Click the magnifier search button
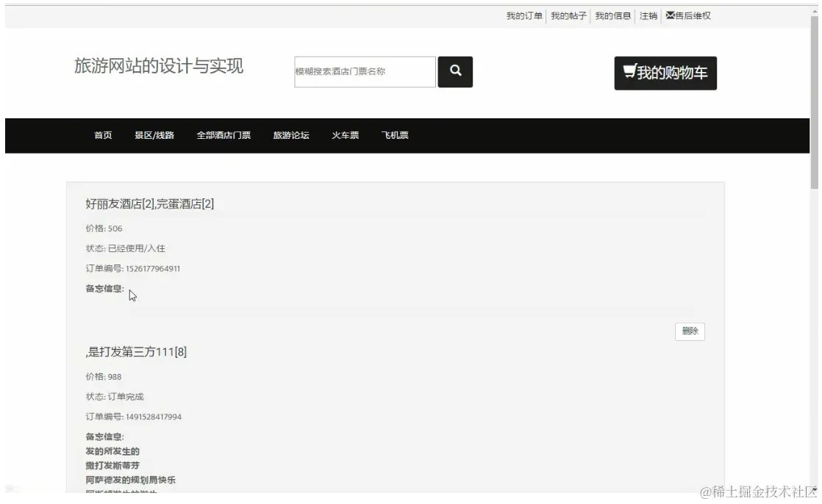 (x=455, y=72)
